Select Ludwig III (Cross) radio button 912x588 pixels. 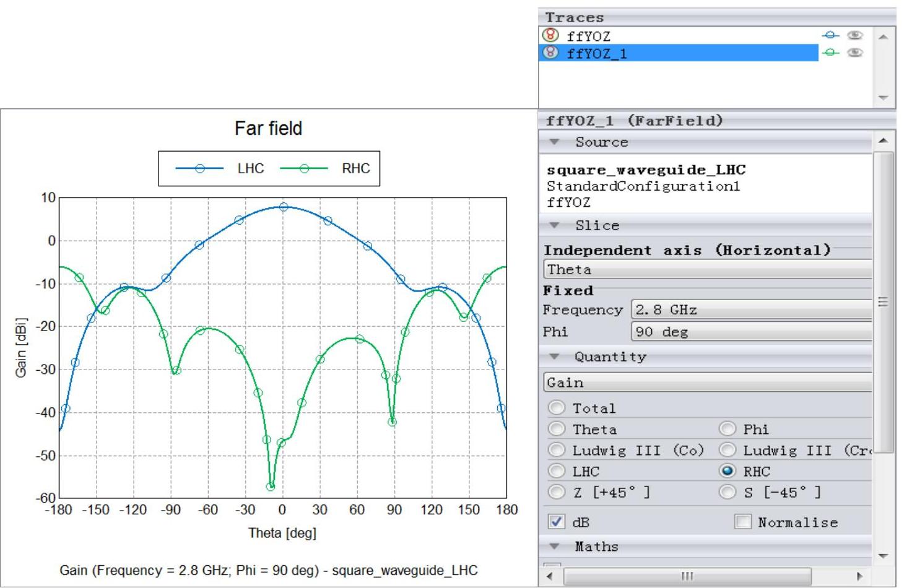click(727, 450)
